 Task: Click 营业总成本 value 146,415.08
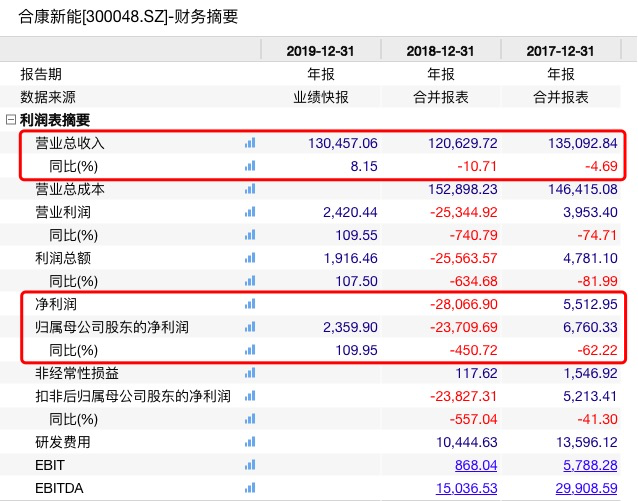(583, 189)
